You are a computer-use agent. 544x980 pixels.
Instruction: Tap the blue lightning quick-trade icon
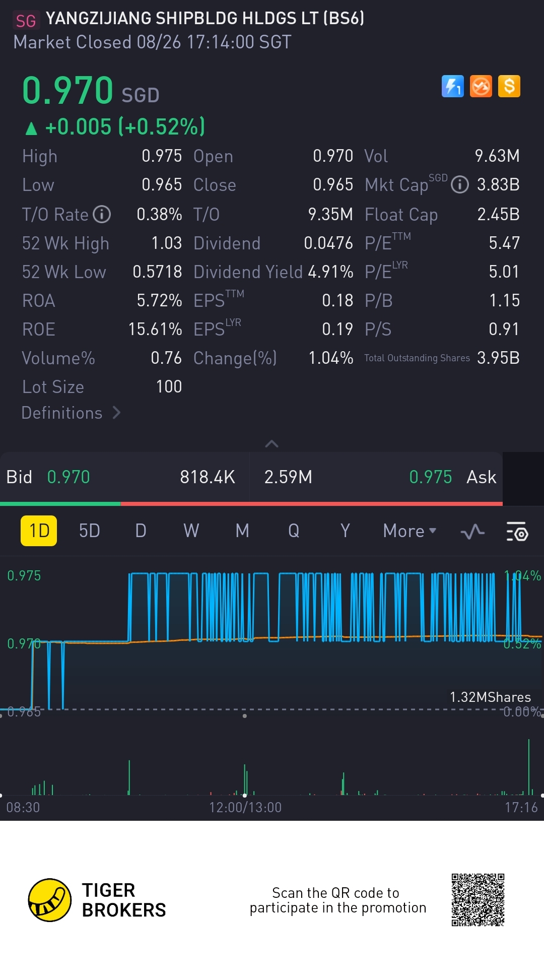pyautogui.click(x=452, y=86)
